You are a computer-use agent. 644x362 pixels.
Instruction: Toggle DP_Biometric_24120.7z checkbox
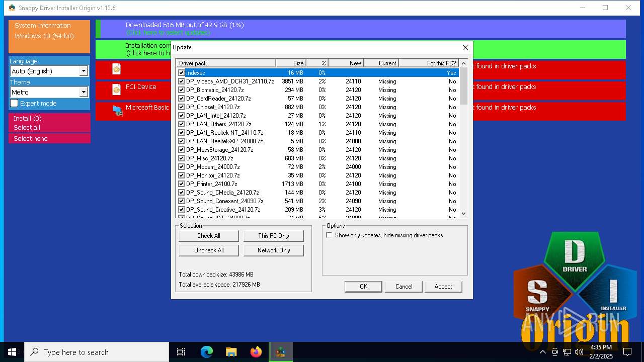[x=181, y=90]
